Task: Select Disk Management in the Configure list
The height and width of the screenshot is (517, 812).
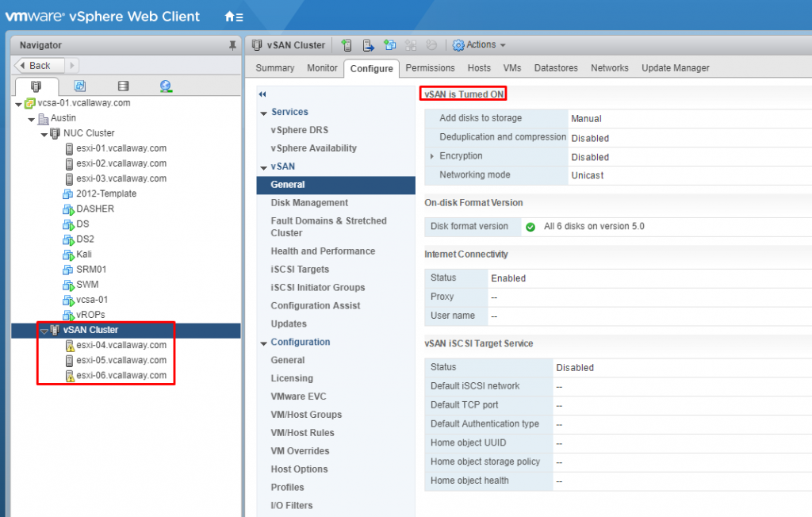Action: click(311, 202)
